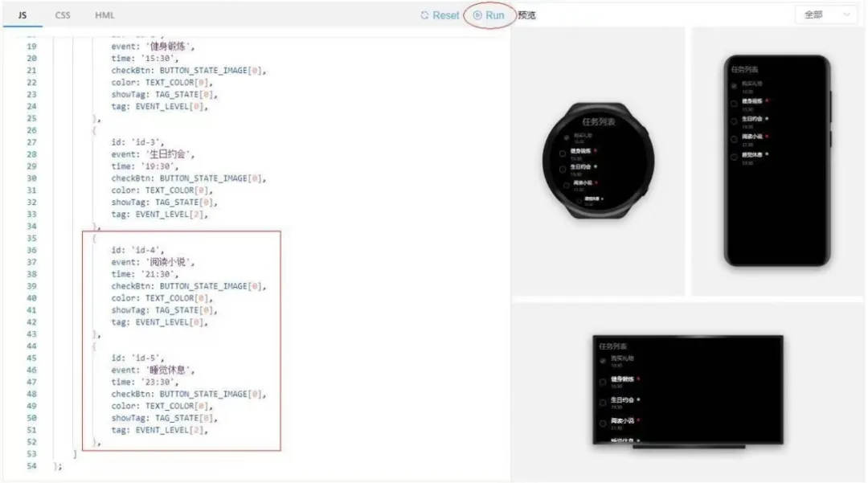Uncheck 购买礼物 task in phone preview
Screen dimensions: 868x483
tap(734, 86)
